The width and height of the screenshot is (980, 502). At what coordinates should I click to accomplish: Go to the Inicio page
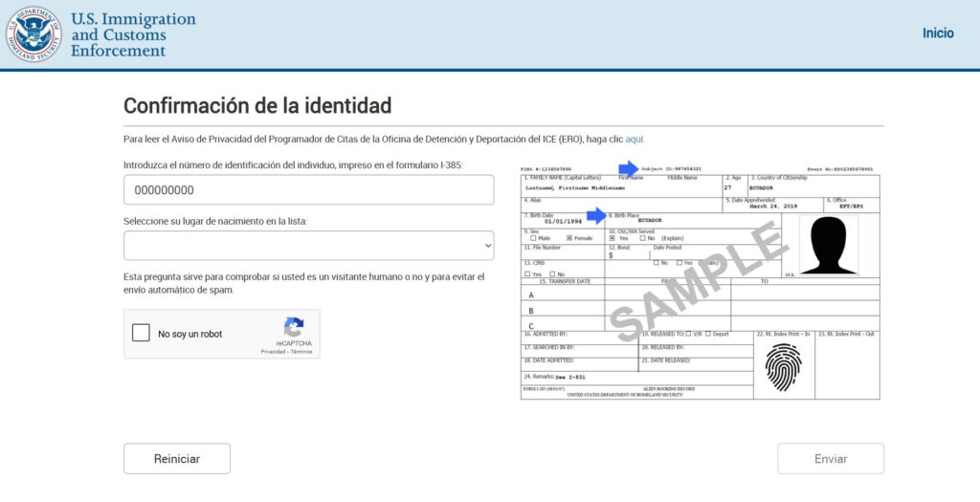937,33
